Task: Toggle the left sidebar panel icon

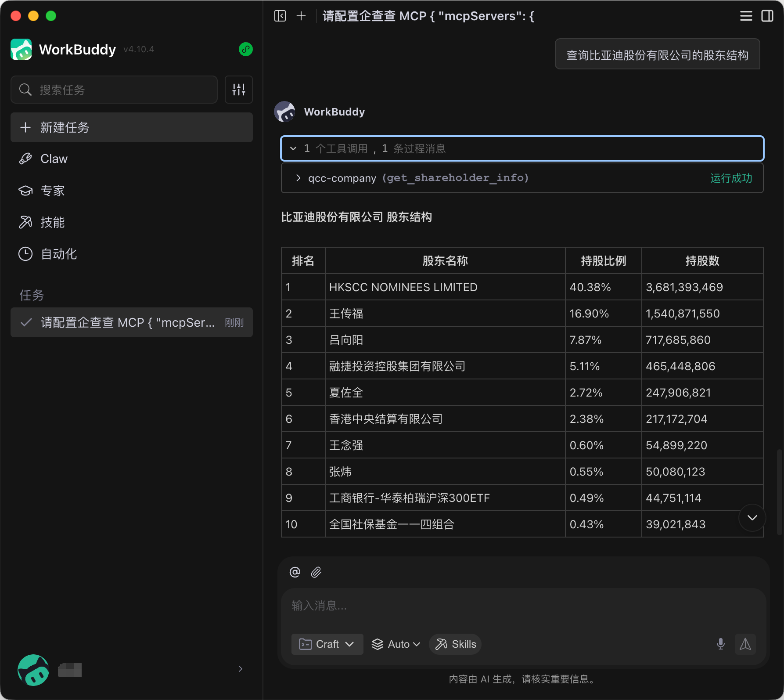Action: tap(280, 16)
